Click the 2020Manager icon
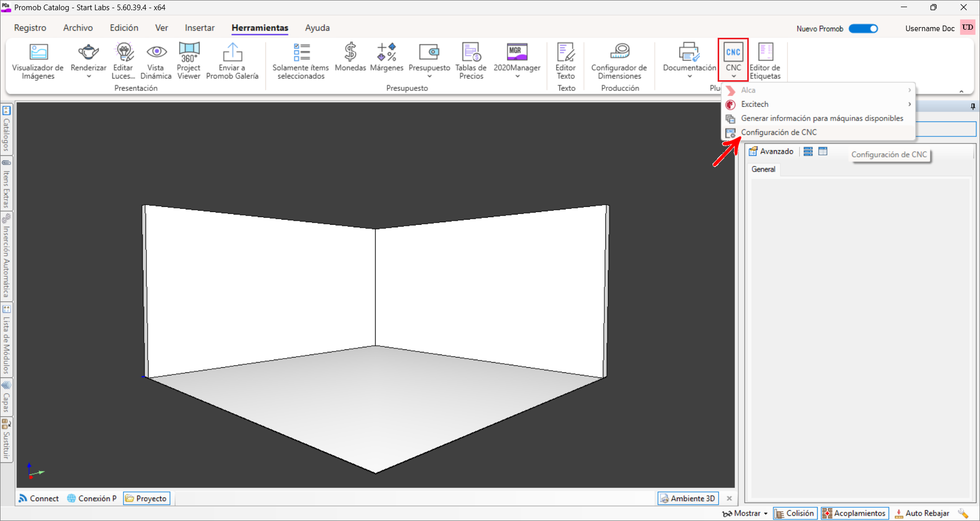This screenshot has height=521, width=980. [517, 52]
